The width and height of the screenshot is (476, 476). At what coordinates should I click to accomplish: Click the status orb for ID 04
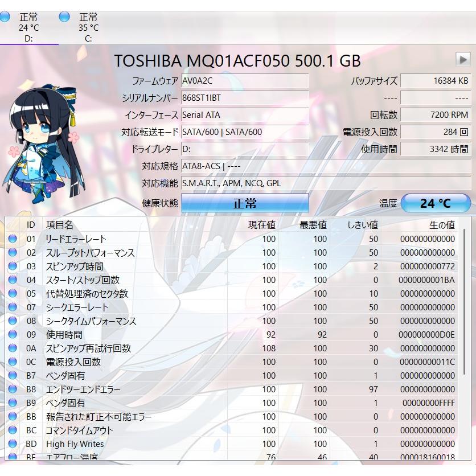click(x=13, y=280)
